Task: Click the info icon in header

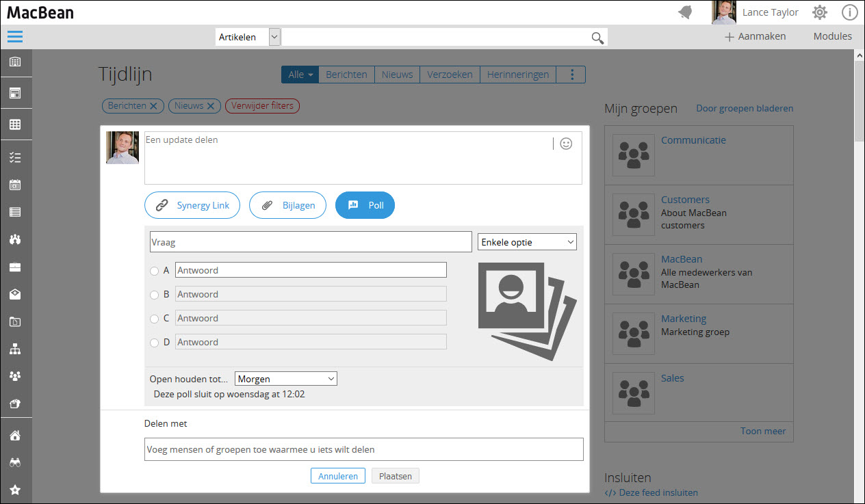Action: tap(849, 12)
